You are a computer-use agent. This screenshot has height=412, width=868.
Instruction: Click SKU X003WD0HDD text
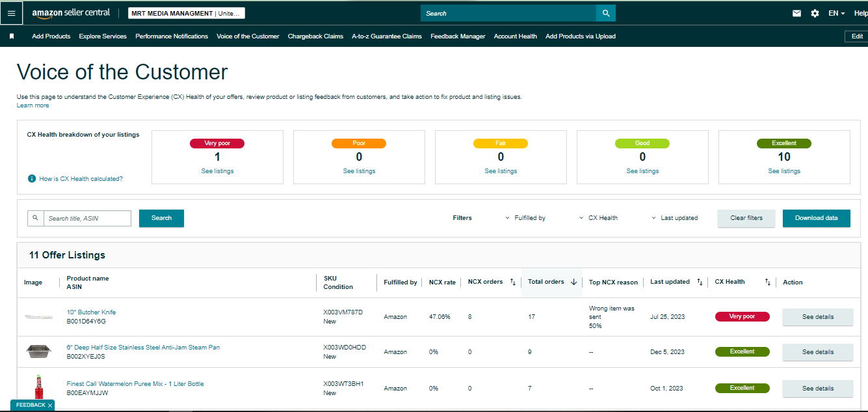coord(345,348)
